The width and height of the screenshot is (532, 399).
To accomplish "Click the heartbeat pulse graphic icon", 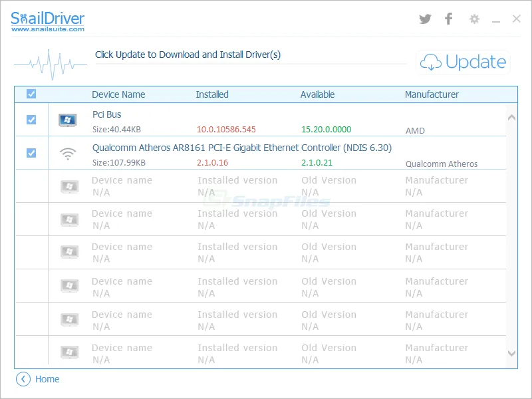I will point(51,64).
